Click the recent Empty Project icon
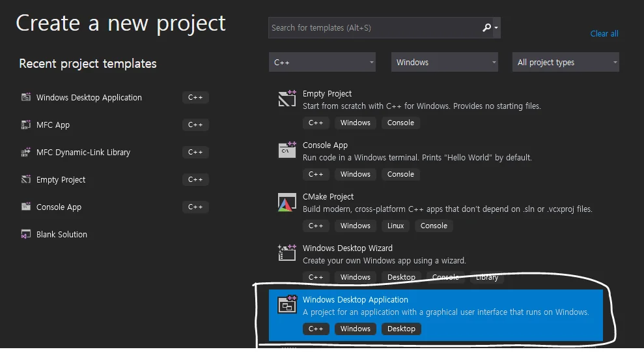Screen dimensions: 644x356 click(26, 179)
